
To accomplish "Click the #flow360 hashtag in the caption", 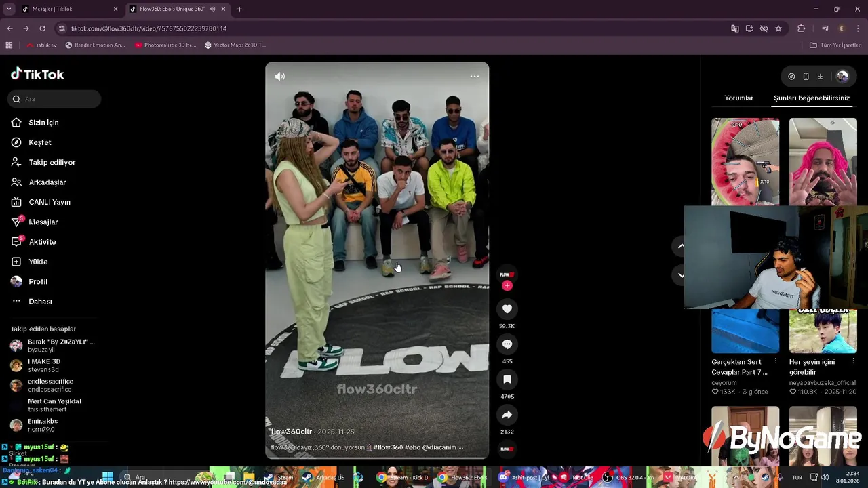I will pyautogui.click(x=388, y=447).
